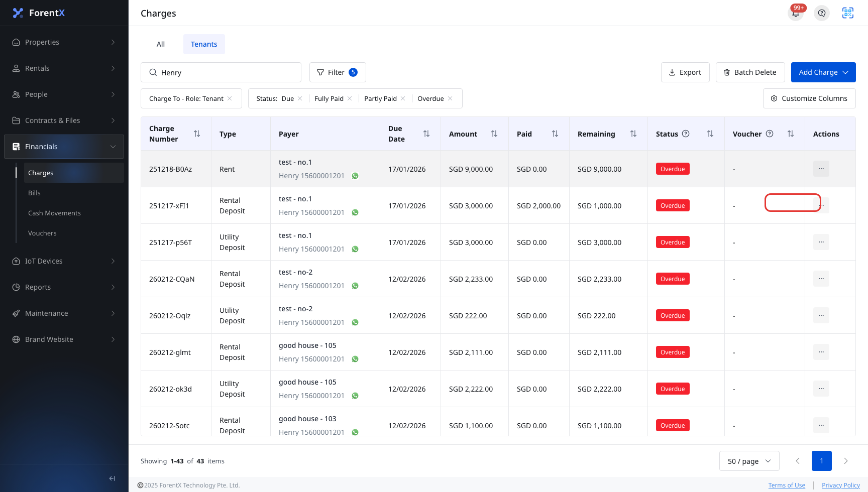Remove the Overdue status filter tag
Viewport: 868px width, 492px height.
click(450, 98)
